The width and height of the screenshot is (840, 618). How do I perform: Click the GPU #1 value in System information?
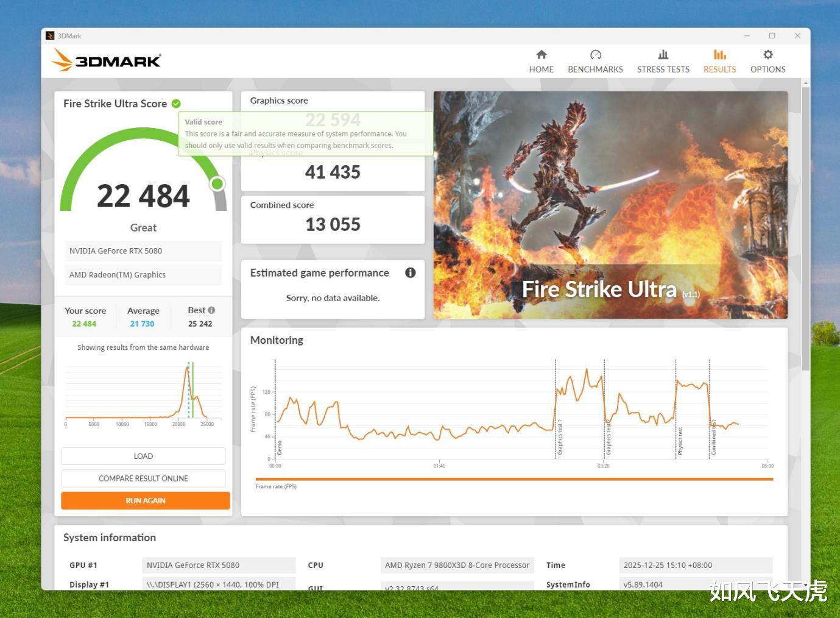coord(219,565)
